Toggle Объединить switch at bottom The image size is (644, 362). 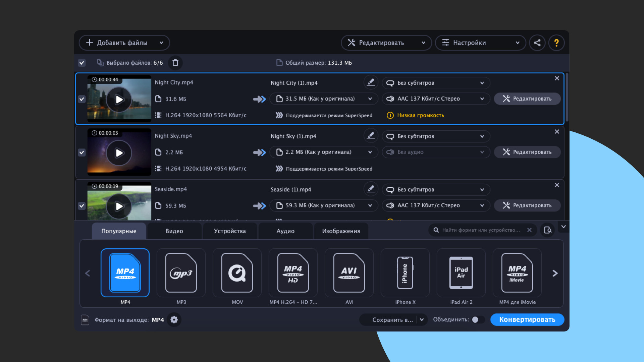[477, 319]
